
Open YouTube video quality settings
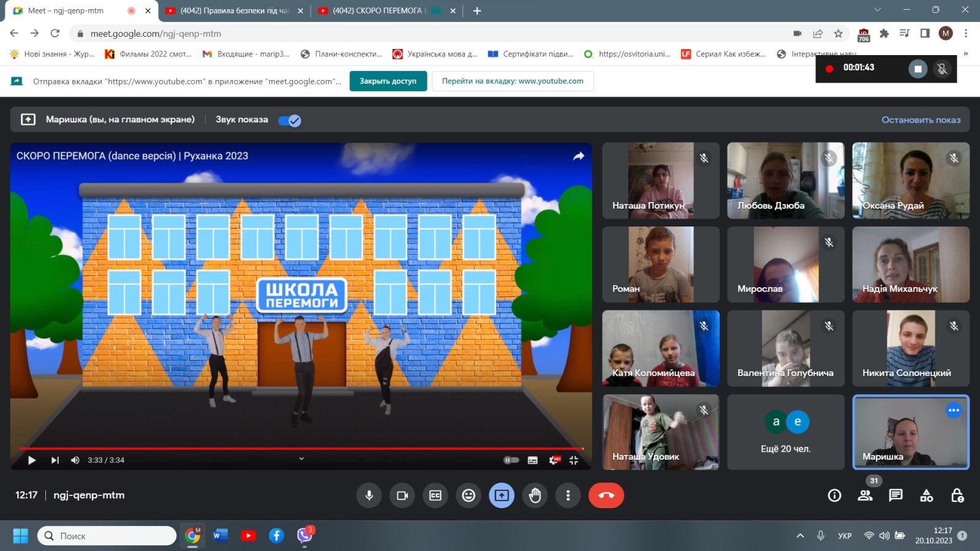554,460
